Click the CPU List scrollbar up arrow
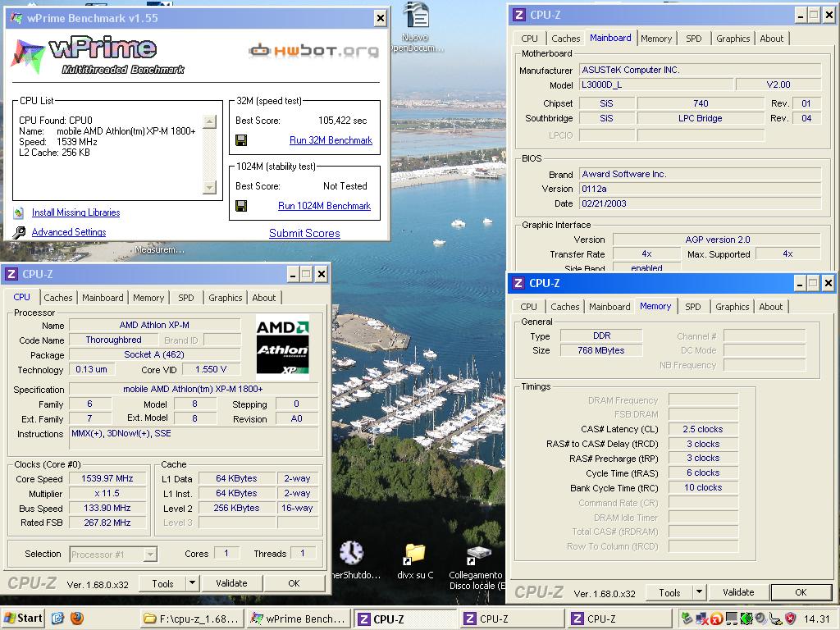The width and height of the screenshot is (840, 630). pyautogui.click(x=209, y=121)
